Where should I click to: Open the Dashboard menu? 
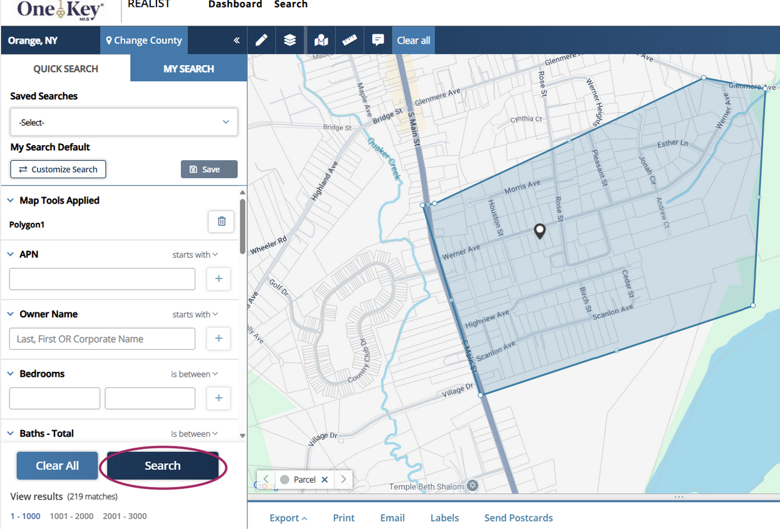235,4
